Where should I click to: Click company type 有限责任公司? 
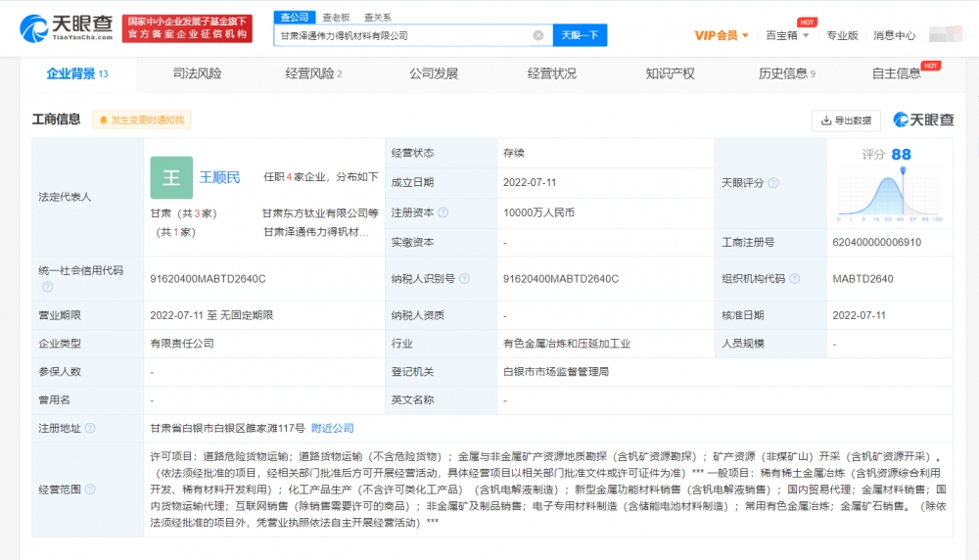pyautogui.click(x=182, y=344)
